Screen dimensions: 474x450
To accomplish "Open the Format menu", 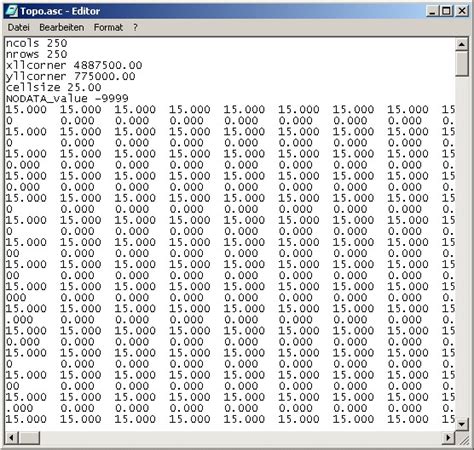I will [x=108, y=28].
